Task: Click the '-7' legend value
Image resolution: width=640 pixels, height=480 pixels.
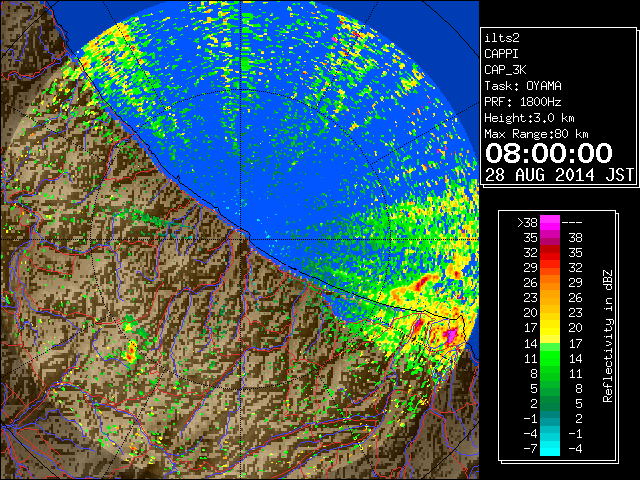Action: pyautogui.click(x=530, y=448)
